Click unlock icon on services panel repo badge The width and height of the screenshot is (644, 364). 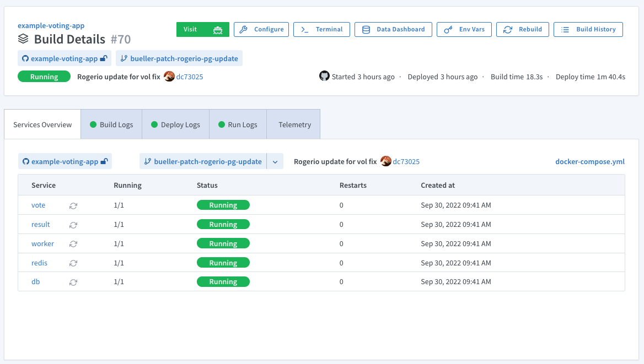104,161
